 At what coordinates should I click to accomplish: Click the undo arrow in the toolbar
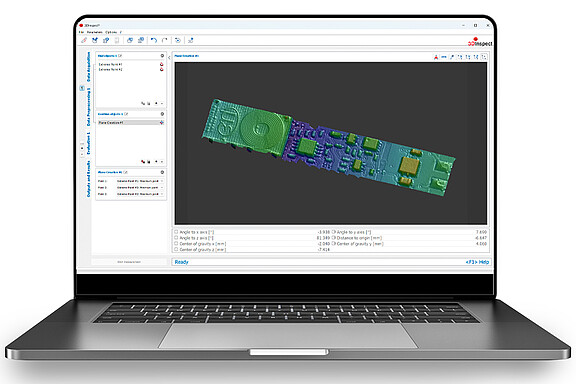coord(154,40)
